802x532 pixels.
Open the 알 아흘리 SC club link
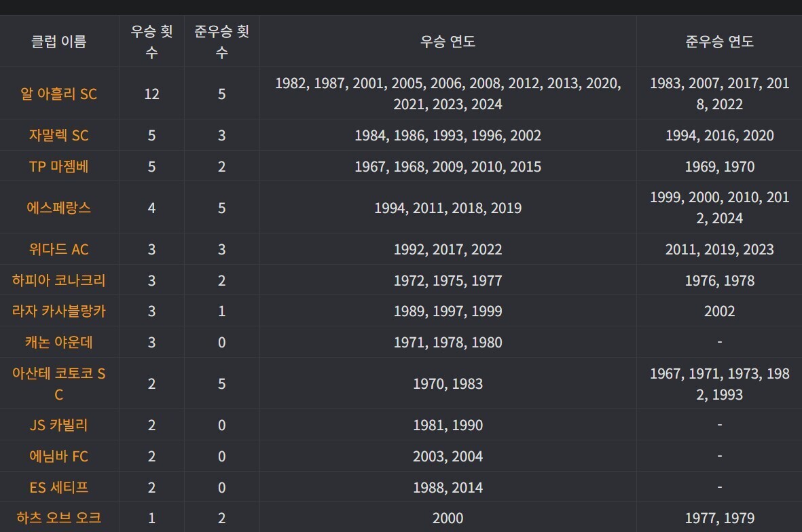point(59,94)
